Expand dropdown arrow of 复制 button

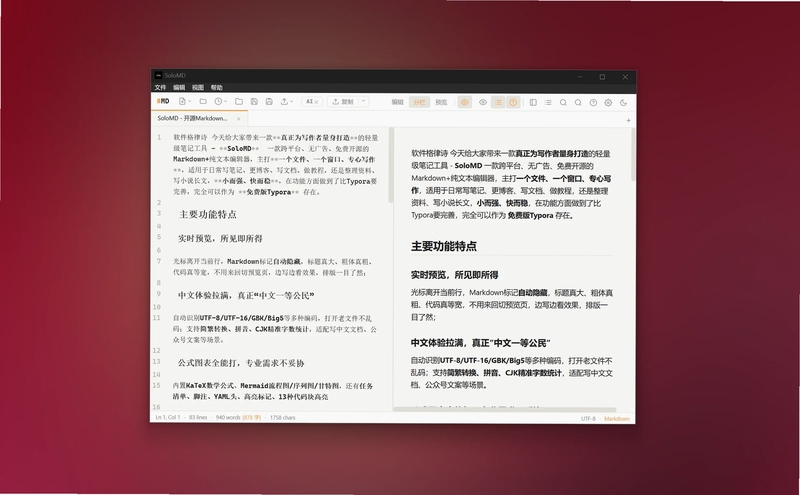tap(363, 102)
